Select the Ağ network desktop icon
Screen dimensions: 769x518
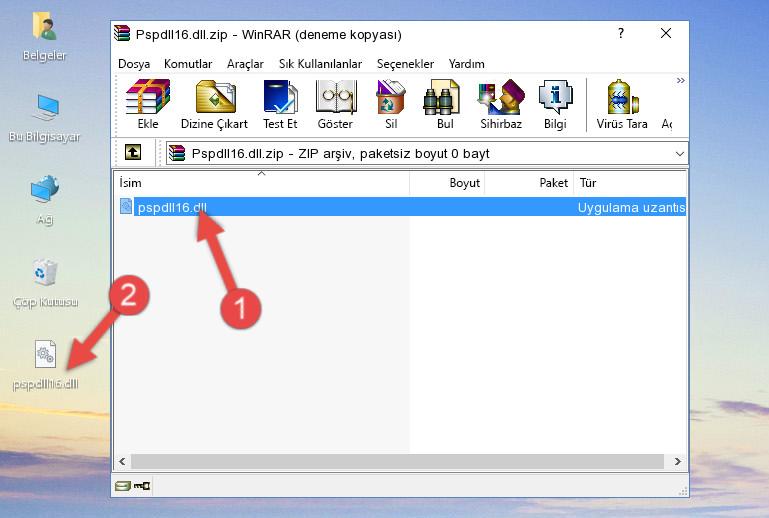tap(45, 200)
